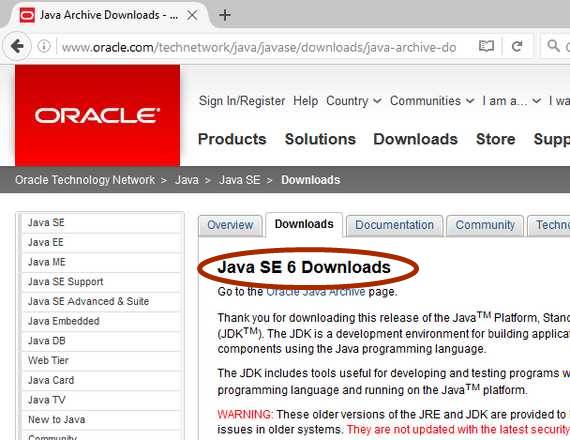This screenshot has width=570, height=440.
Task: Open Java SE in sidebar
Action: coord(101,223)
